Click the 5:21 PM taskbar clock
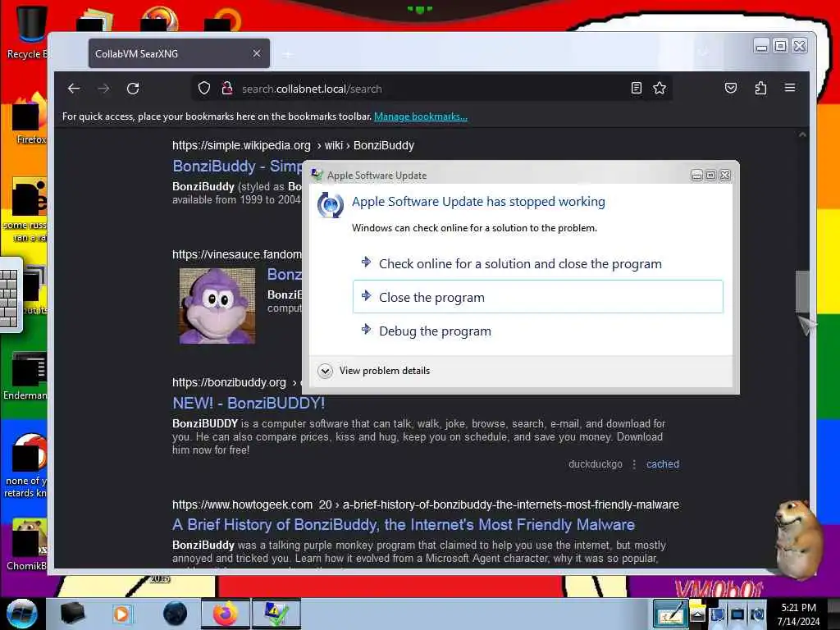Image resolution: width=840 pixels, height=630 pixels. tap(798, 614)
